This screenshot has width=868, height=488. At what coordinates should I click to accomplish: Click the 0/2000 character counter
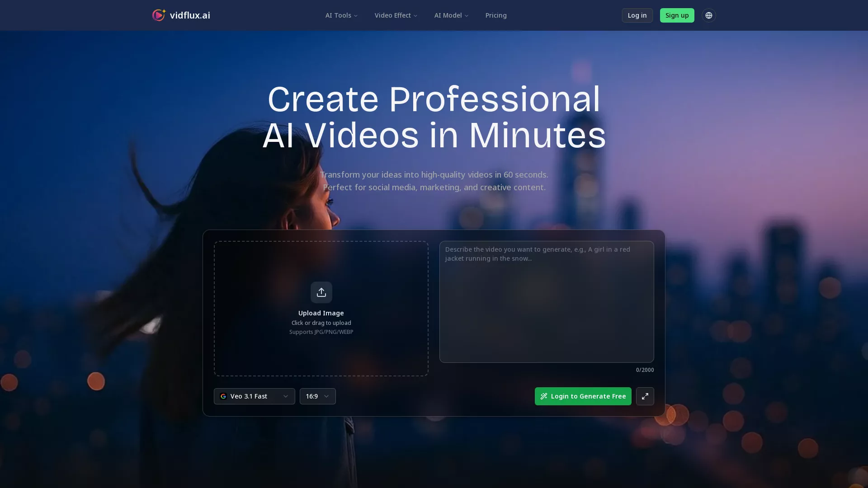[645, 370]
